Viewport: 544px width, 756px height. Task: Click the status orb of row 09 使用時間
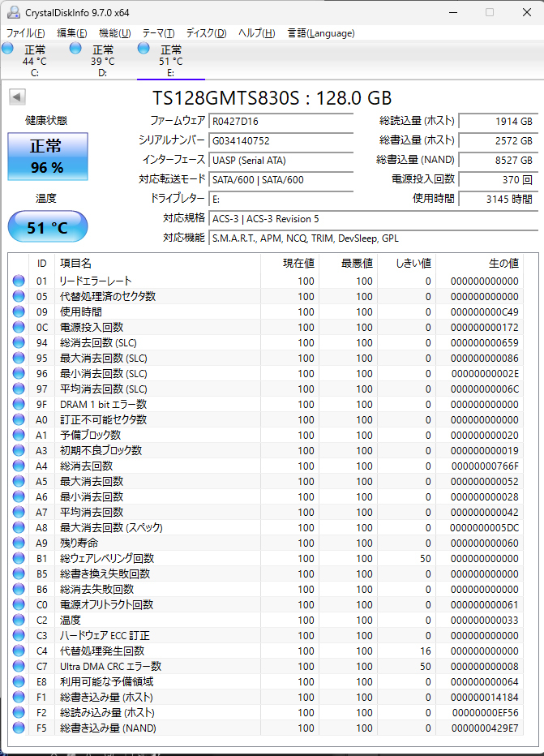pyautogui.click(x=19, y=311)
